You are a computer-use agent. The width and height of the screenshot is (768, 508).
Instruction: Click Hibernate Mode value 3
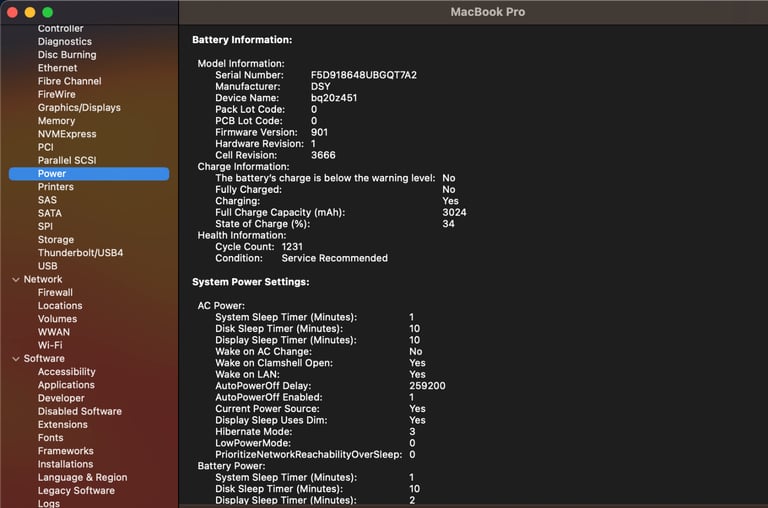coord(412,432)
